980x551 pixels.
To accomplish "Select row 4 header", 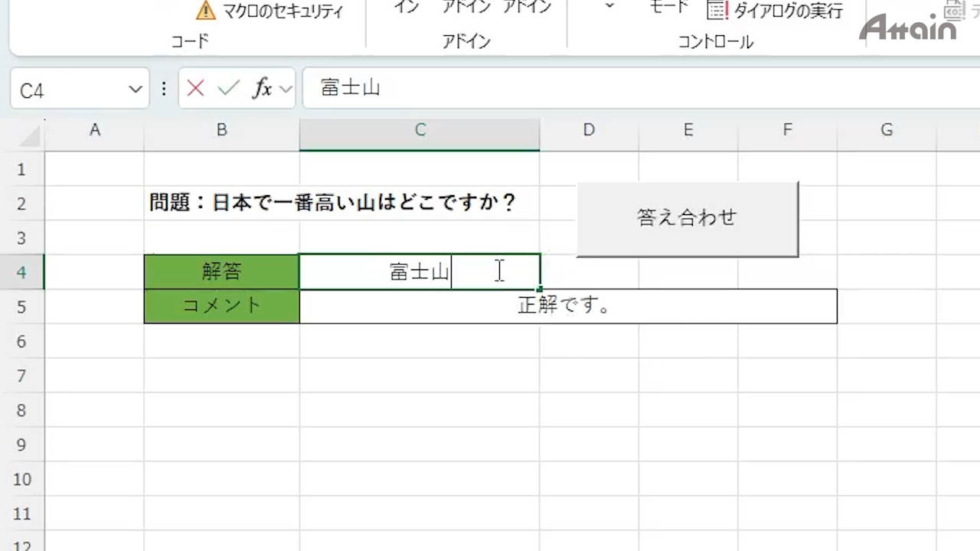I will [21, 272].
